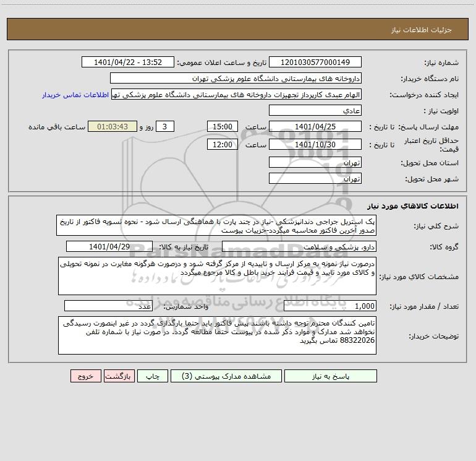Click the delivery city field تهران
Viewport: 476px width, 461px height.
315,178
